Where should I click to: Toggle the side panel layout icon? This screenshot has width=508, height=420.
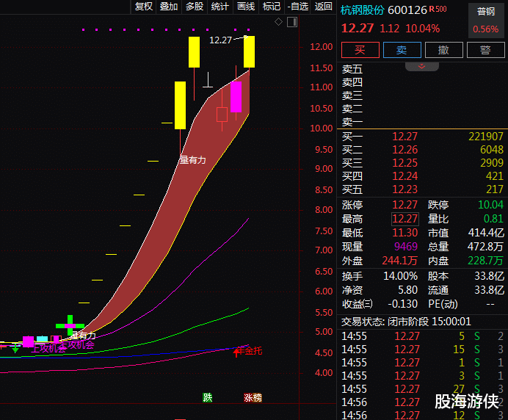[x=292, y=22]
